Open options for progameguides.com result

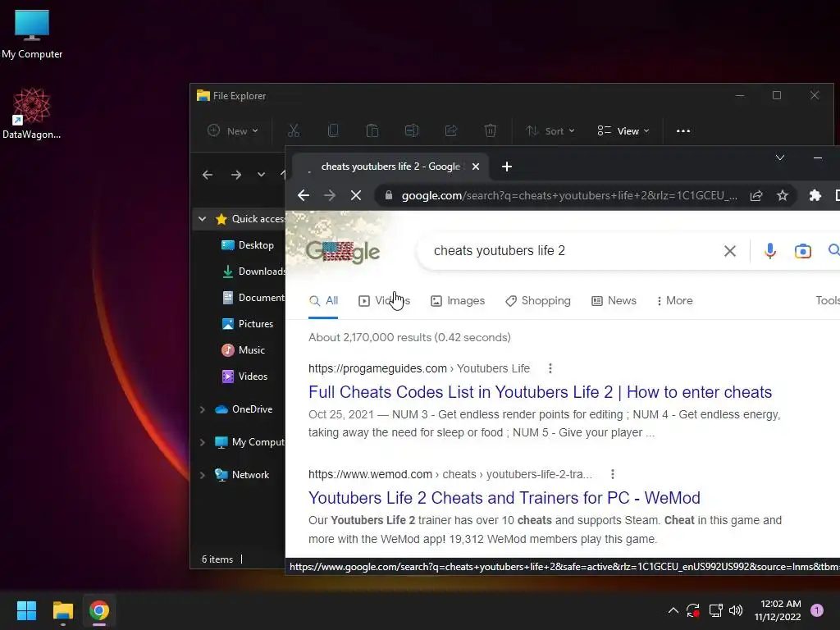[550, 368]
